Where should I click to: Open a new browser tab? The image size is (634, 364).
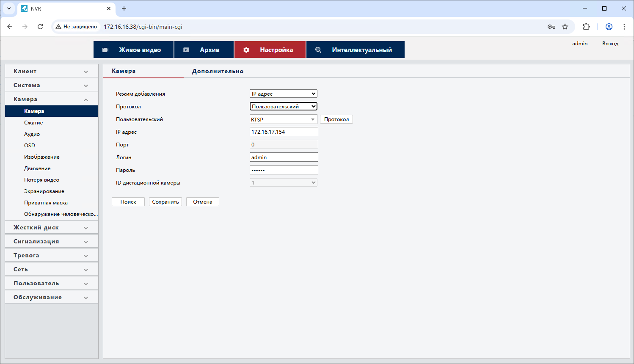(x=124, y=8)
